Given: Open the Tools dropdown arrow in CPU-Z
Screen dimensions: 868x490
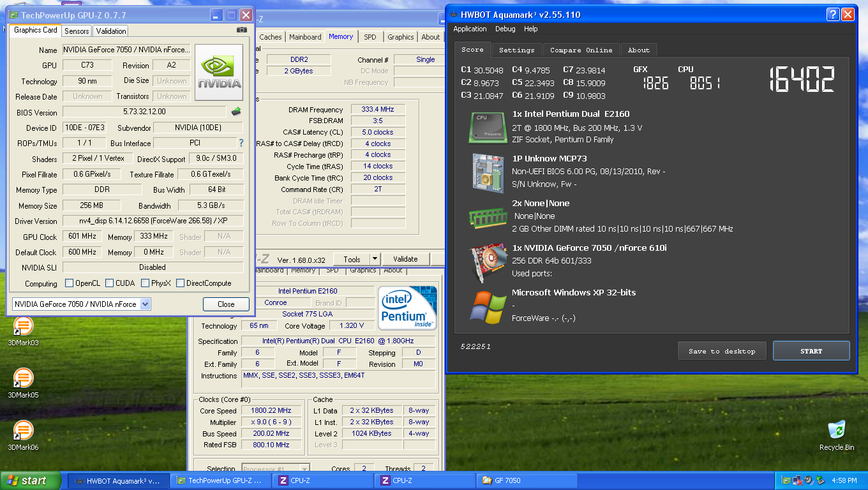Looking at the screenshot, I should pyautogui.click(x=375, y=259).
